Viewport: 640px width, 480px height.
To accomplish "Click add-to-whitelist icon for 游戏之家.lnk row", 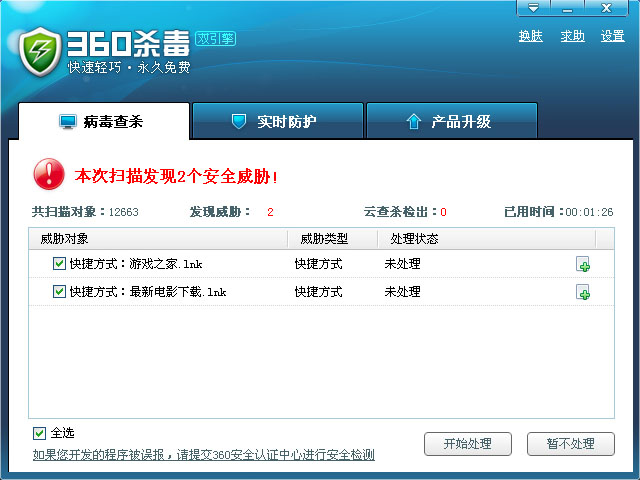I will coord(583,264).
